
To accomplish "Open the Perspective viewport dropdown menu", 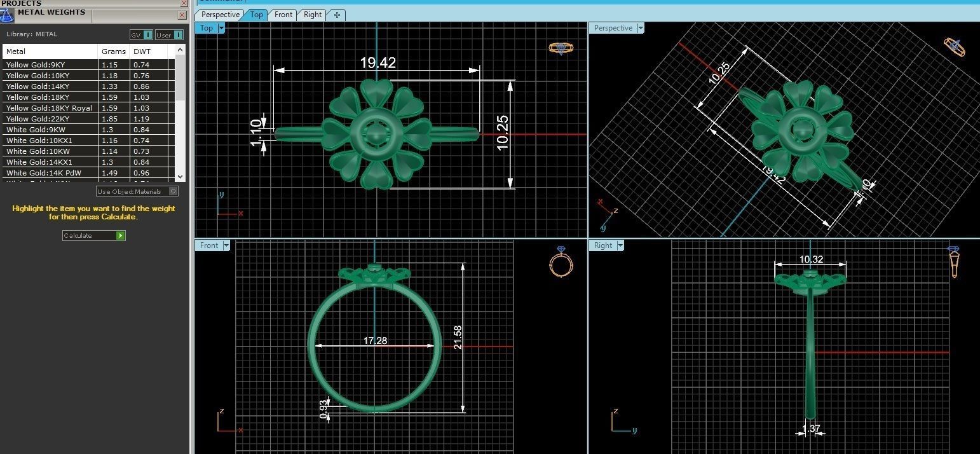I will pyautogui.click(x=641, y=28).
